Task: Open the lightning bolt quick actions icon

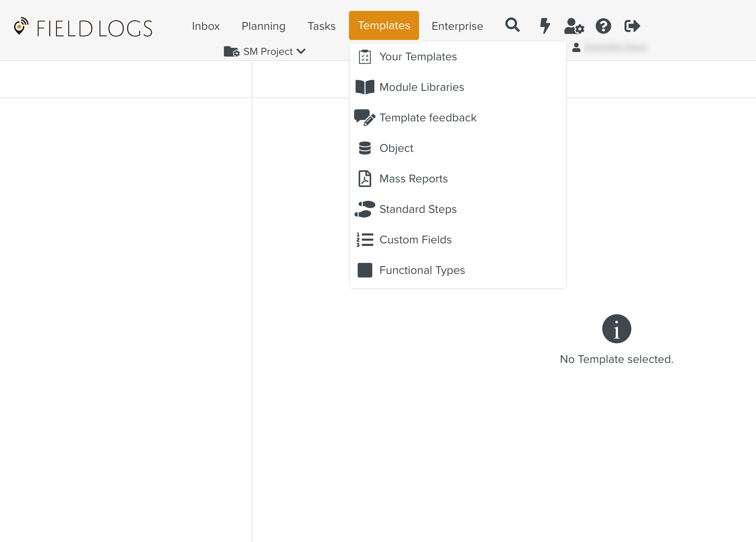Action: click(x=544, y=26)
